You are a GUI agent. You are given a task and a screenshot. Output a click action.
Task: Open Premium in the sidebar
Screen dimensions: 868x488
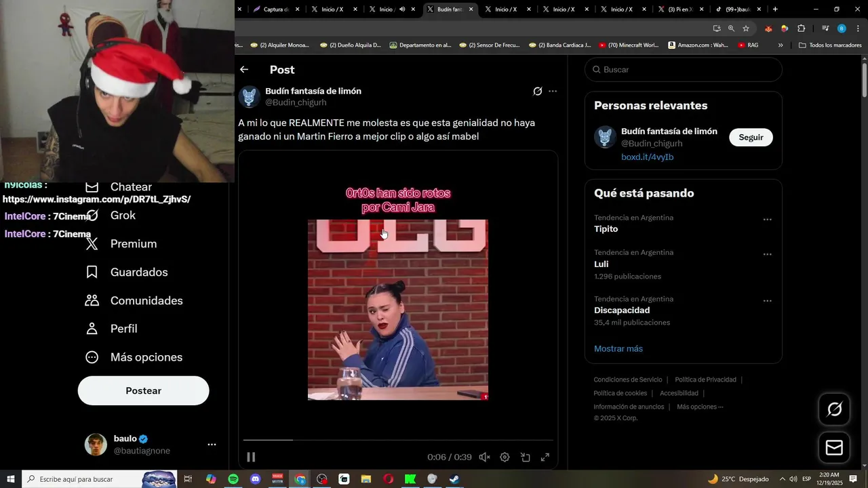coord(122,244)
